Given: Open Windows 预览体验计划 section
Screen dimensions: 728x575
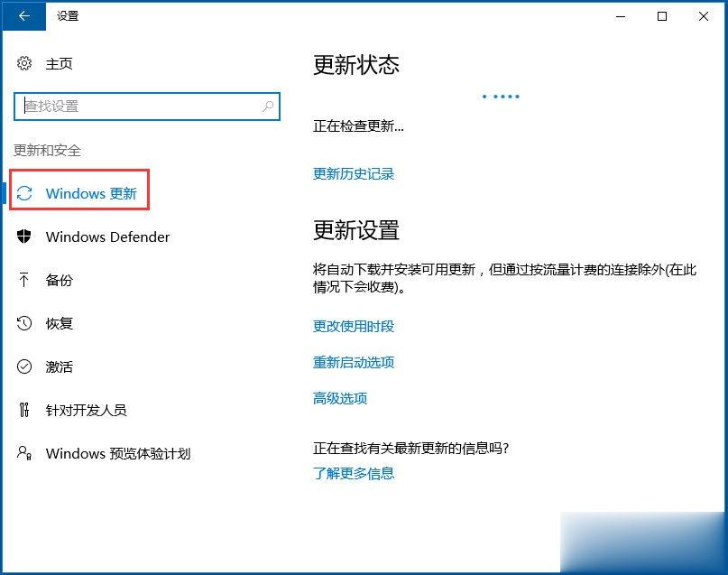Looking at the screenshot, I should 118,453.
